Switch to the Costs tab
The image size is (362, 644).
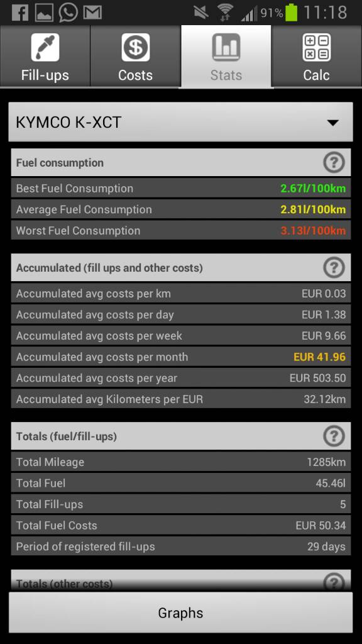click(x=136, y=56)
